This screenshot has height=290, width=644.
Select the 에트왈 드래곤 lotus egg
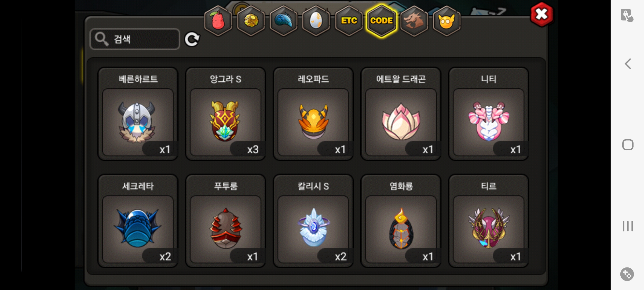click(x=401, y=114)
